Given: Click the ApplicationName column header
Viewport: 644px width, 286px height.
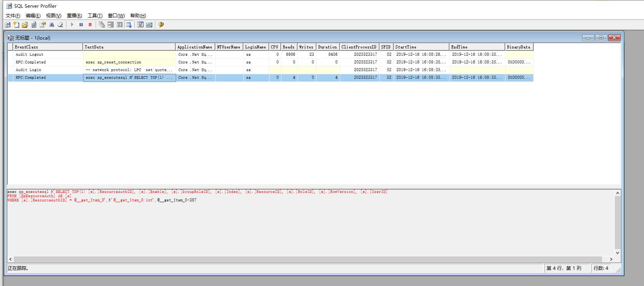Looking at the screenshot, I should (x=195, y=47).
